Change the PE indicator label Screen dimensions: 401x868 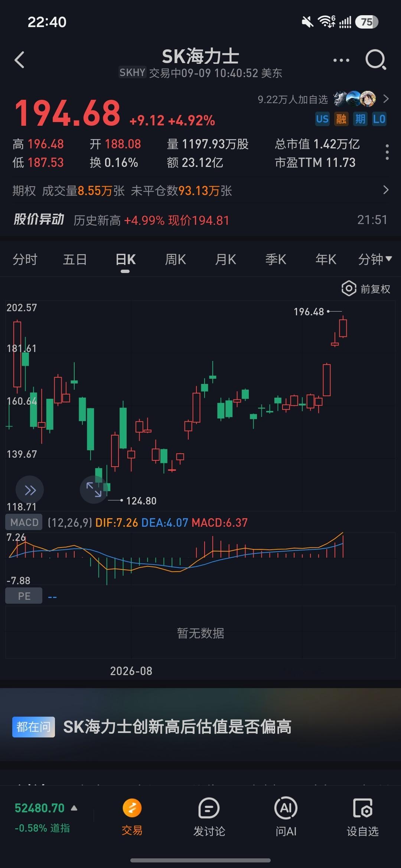24,596
